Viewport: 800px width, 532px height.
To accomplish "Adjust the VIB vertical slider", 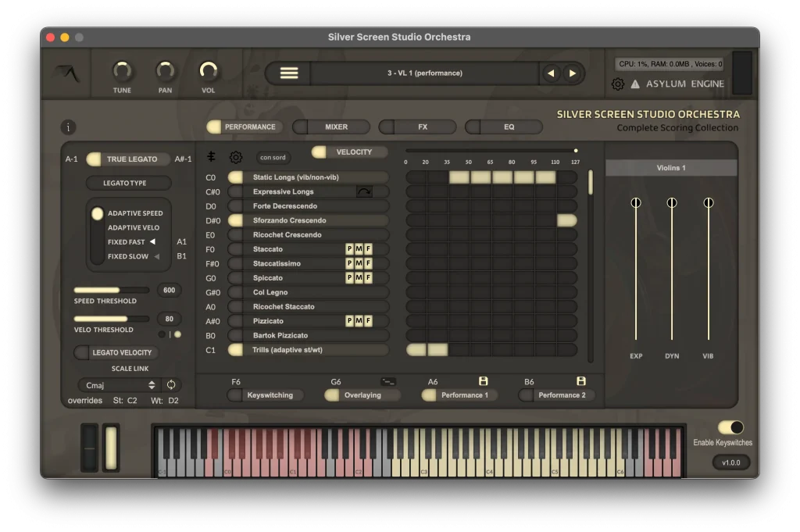I will [708, 269].
